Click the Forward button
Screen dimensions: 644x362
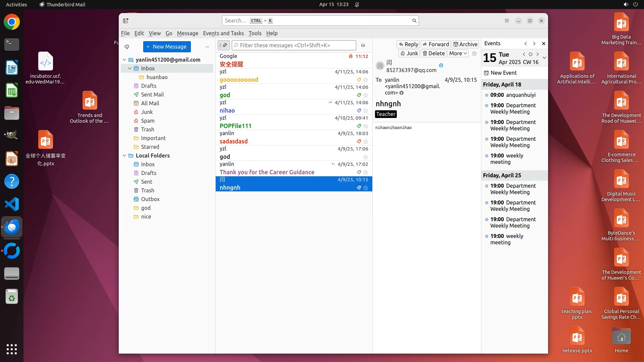[435, 44]
